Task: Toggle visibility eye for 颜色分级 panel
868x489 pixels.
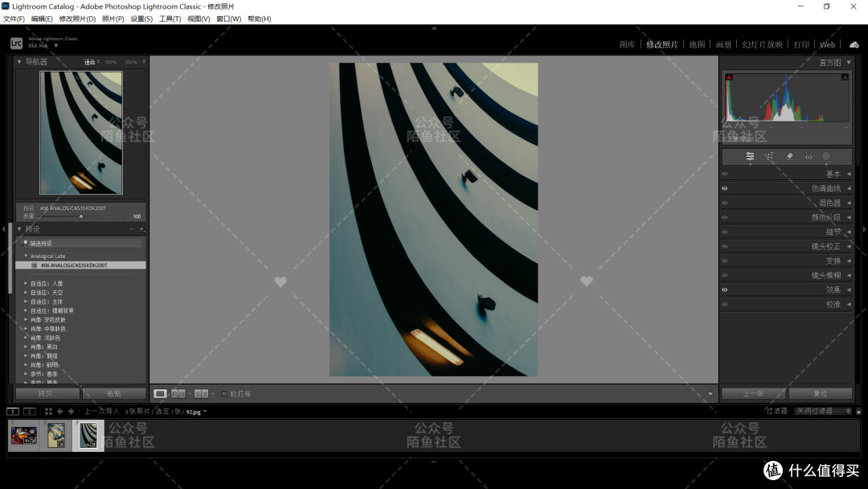Action: click(x=725, y=217)
